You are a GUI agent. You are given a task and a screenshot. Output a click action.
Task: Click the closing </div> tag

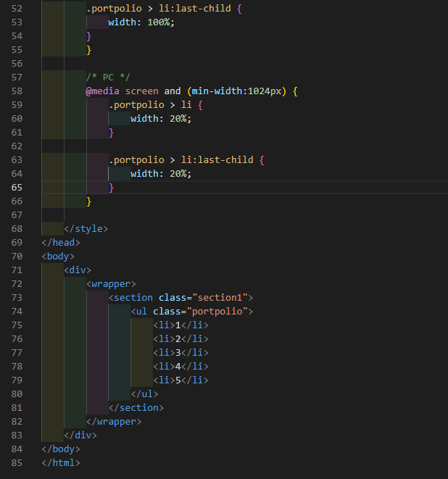click(80, 436)
